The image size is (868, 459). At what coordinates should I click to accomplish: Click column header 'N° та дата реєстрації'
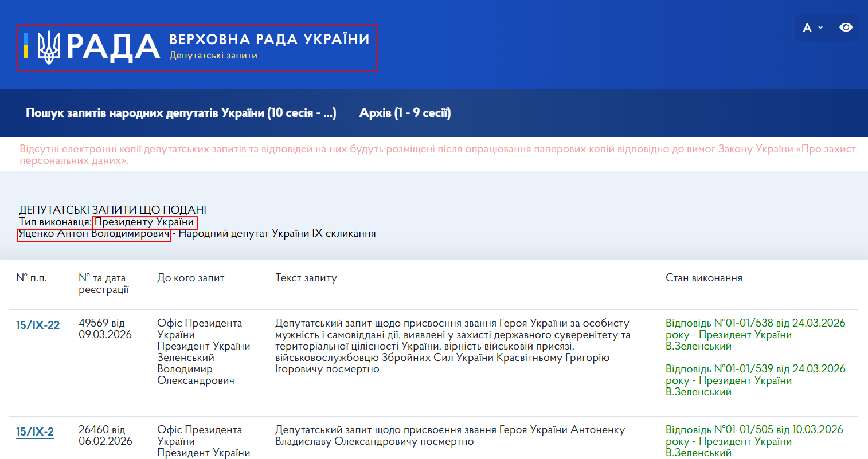[x=104, y=284]
